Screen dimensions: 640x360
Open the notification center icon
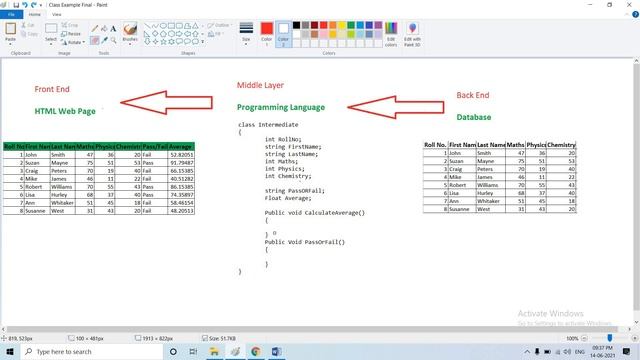point(627,352)
